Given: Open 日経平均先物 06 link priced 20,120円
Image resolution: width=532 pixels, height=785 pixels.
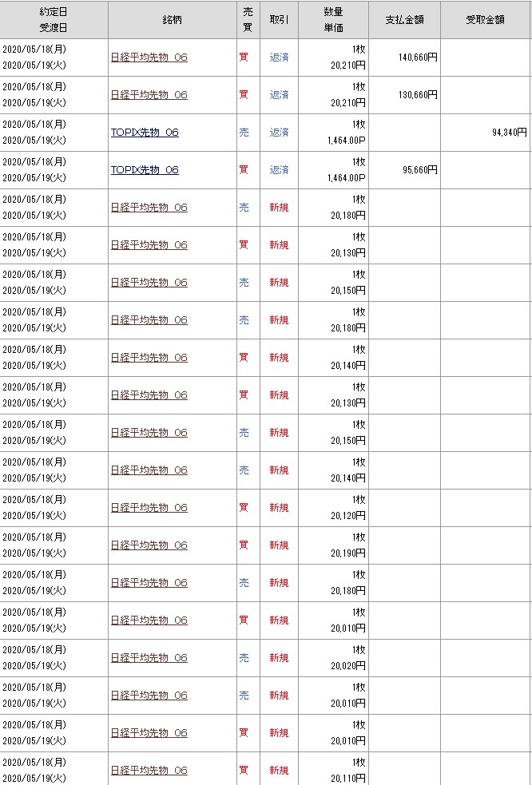Looking at the screenshot, I should 149,508.
